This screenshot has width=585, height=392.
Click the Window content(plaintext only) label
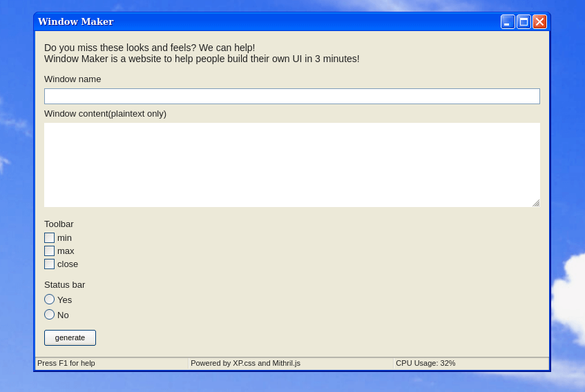[x=105, y=114]
